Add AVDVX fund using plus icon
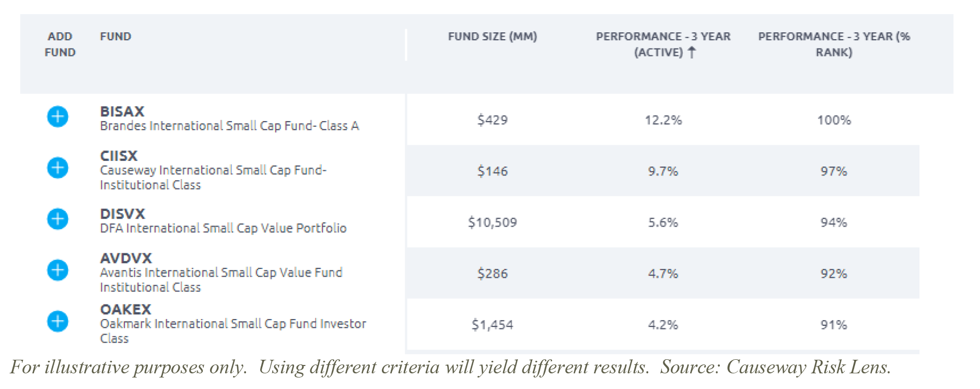980x389 pixels. pyautogui.click(x=57, y=270)
